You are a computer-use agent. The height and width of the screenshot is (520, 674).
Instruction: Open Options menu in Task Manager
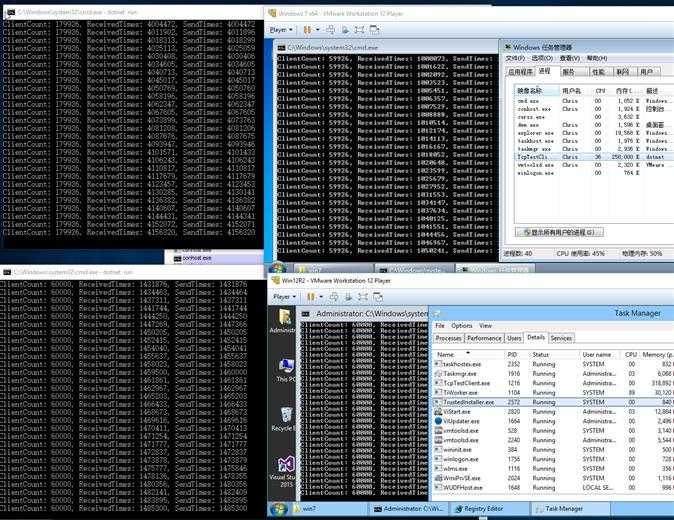coord(462,326)
